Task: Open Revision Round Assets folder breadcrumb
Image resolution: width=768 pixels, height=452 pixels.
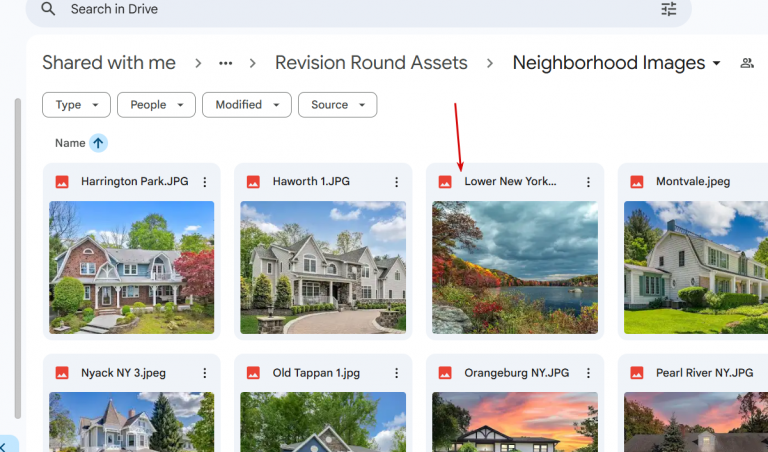Action: 371,63
